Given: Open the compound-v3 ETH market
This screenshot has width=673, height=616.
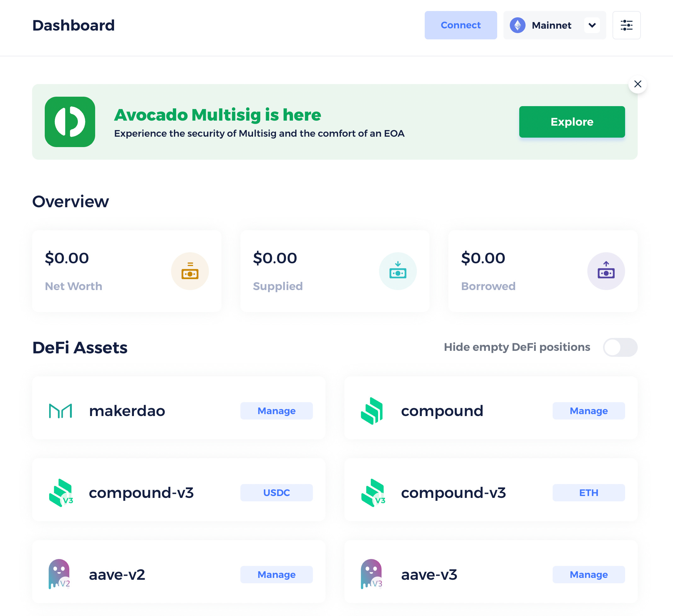Looking at the screenshot, I should (588, 493).
